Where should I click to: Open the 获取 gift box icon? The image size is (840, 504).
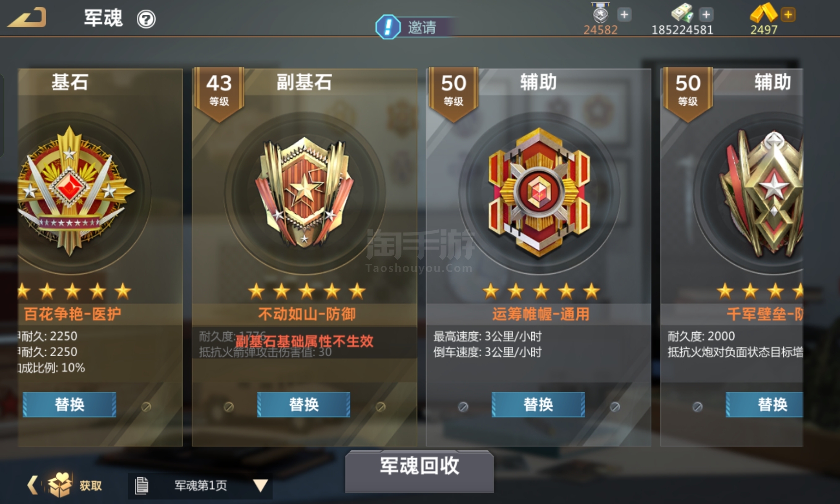[59, 484]
